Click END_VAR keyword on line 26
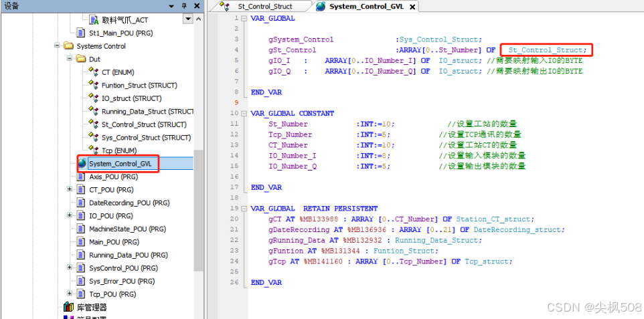The image size is (644, 319). tap(266, 282)
